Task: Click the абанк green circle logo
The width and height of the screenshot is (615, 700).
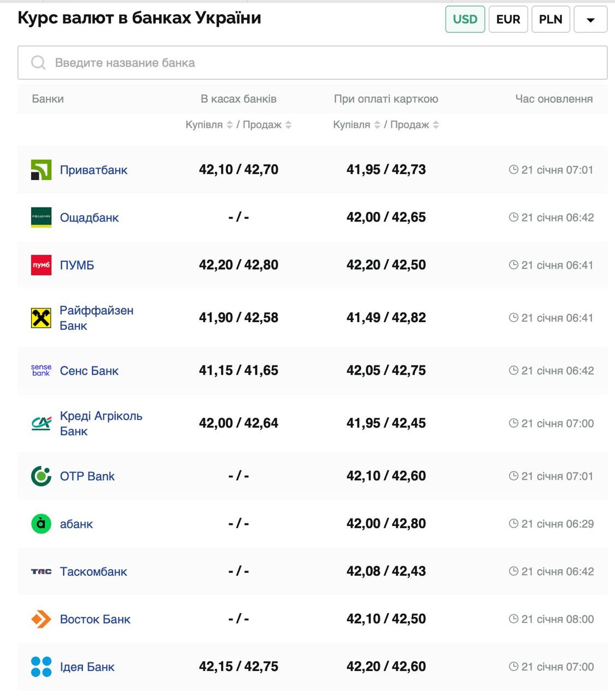Action: coord(41,524)
